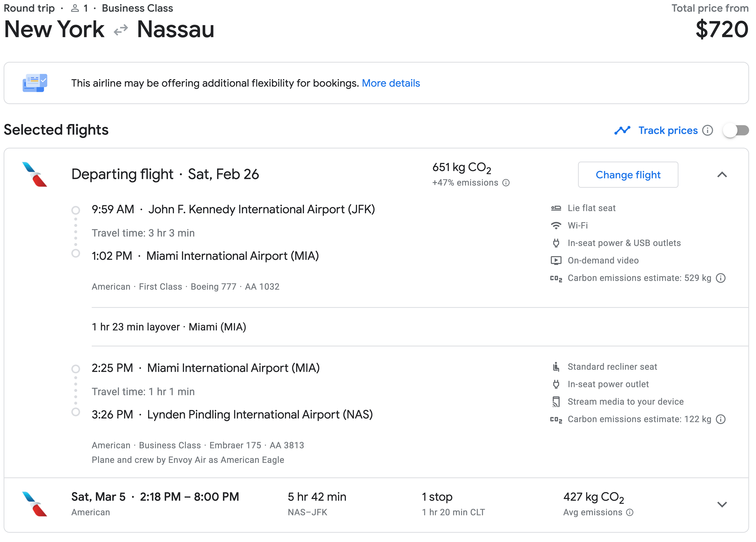Collapse the departing flight details
Screen dimensions: 756x542
(x=722, y=175)
